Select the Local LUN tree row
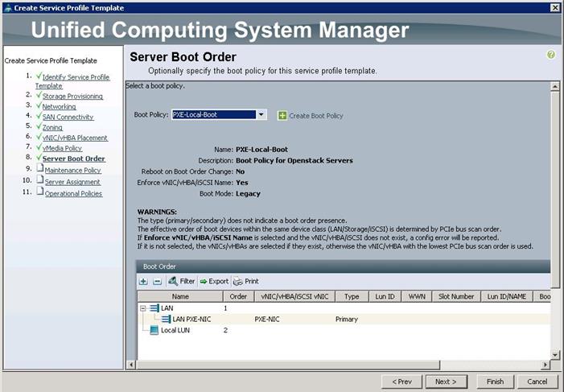564x392 pixels. tap(344, 330)
